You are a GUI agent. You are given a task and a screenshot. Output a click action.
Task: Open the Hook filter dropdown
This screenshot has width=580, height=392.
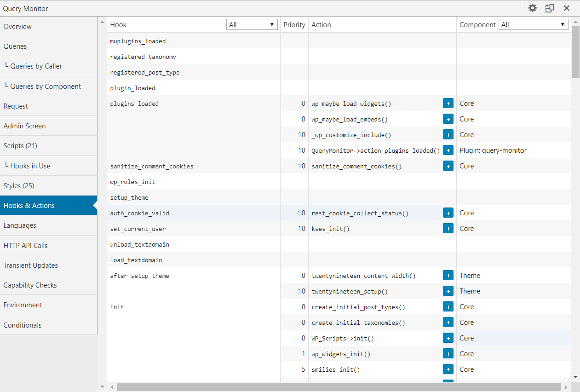point(252,25)
